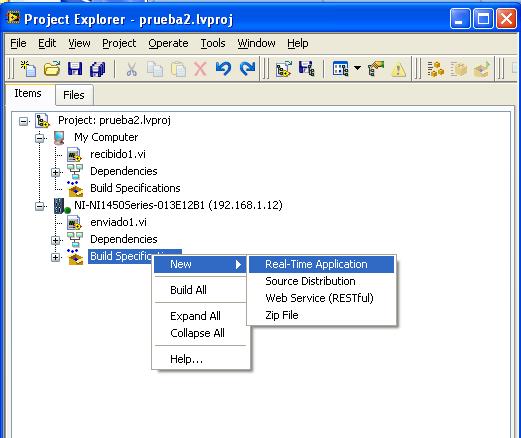Collapse the NI-NI1450Series-013E12B1 target node
This screenshot has height=438, width=521.
coord(39,206)
